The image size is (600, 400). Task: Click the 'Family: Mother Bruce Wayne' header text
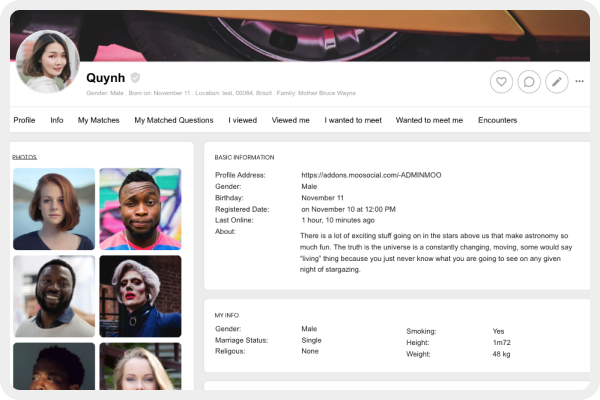coord(316,93)
